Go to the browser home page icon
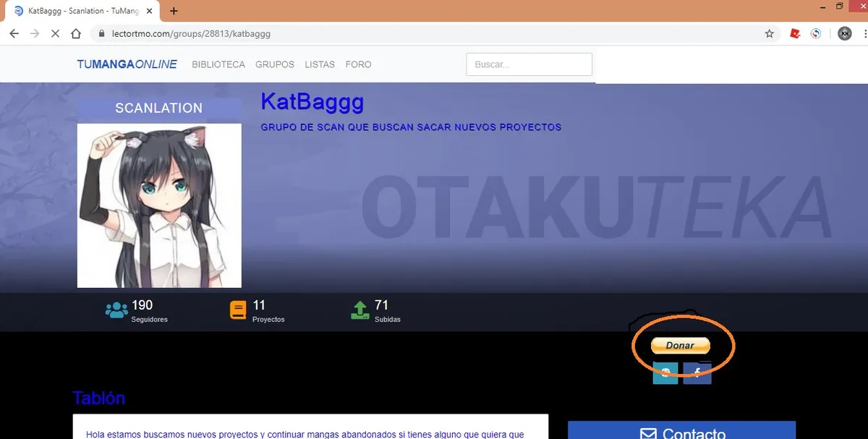The height and width of the screenshot is (439, 868). click(76, 33)
